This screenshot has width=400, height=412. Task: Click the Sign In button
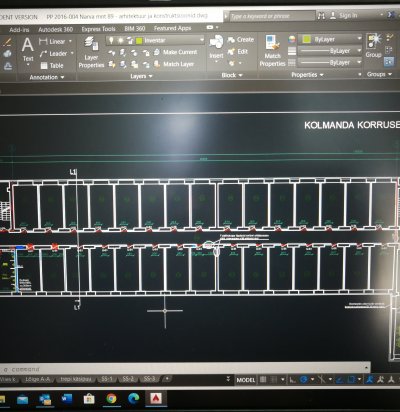tap(344, 15)
